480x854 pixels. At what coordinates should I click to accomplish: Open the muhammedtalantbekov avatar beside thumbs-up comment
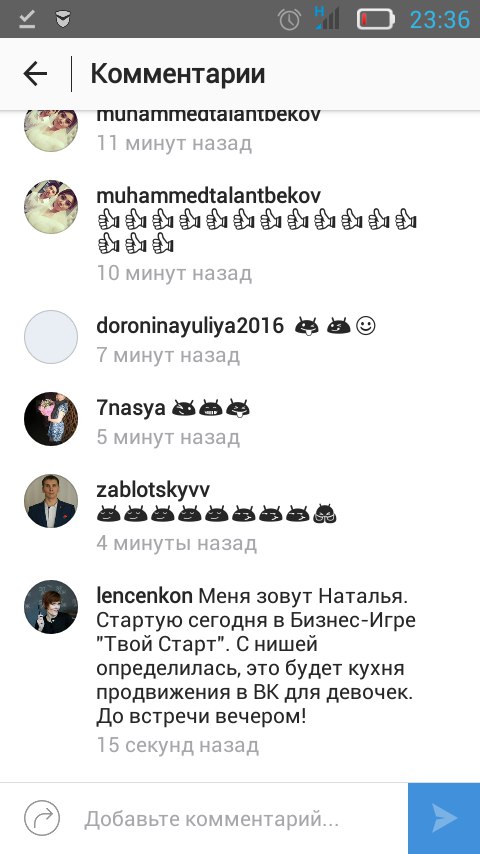[x=51, y=206]
